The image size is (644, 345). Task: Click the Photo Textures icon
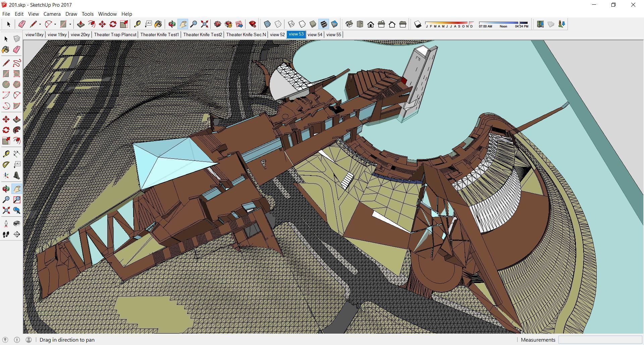click(x=562, y=24)
